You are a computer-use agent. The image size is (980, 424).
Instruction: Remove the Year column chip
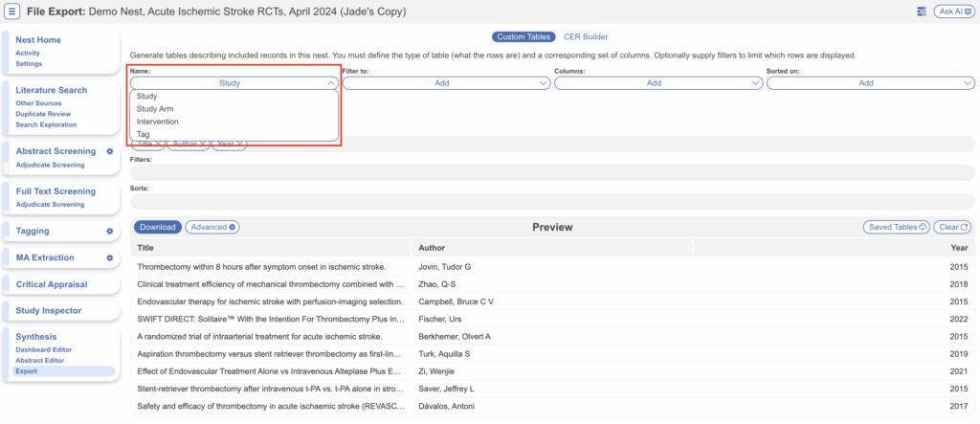pos(240,144)
